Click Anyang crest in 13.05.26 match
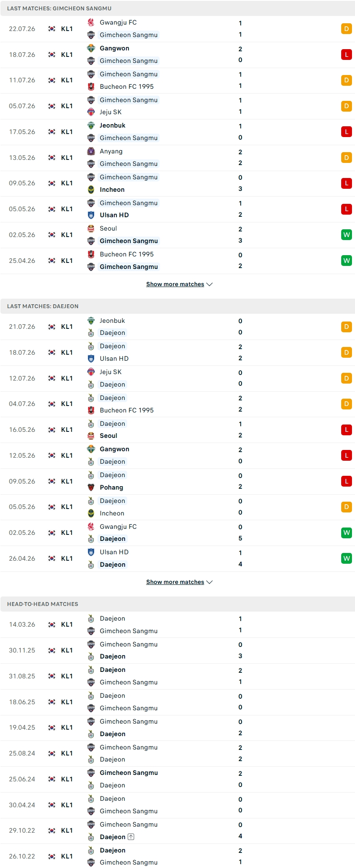355x868 pixels. coord(91,151)
